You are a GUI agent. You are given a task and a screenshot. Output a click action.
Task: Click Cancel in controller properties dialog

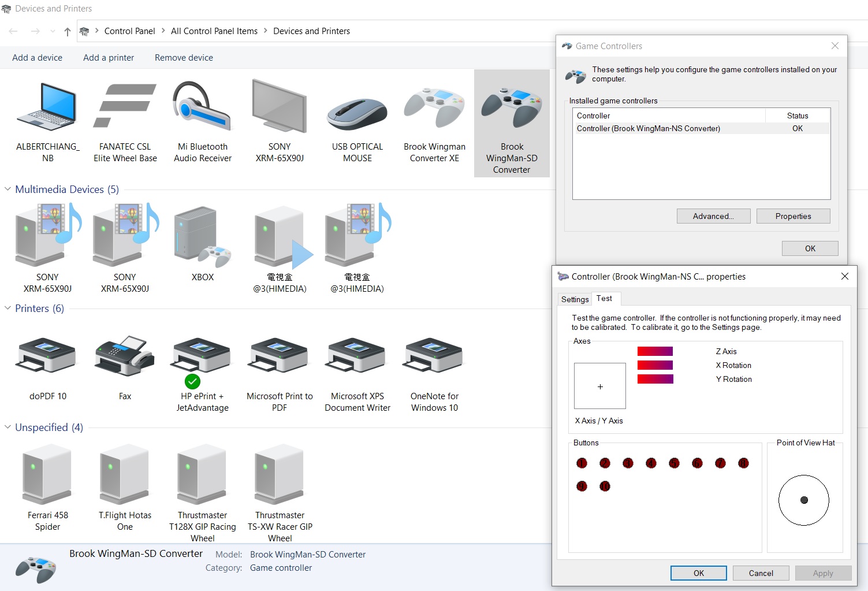point(761,573)
